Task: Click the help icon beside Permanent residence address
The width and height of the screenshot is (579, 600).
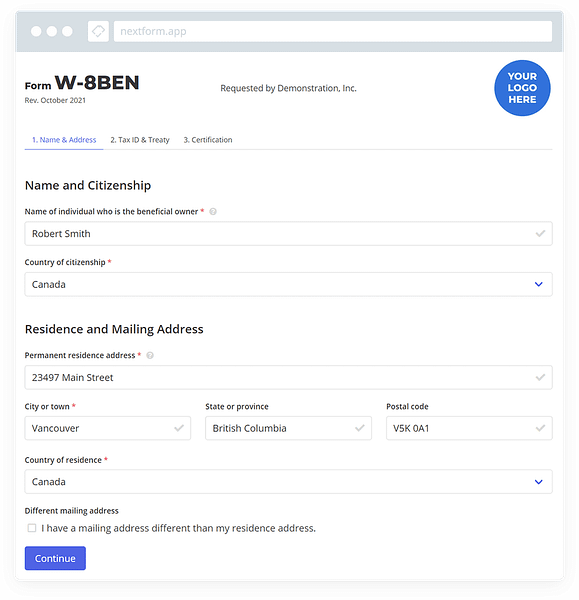Action: (x=150, y=355)
